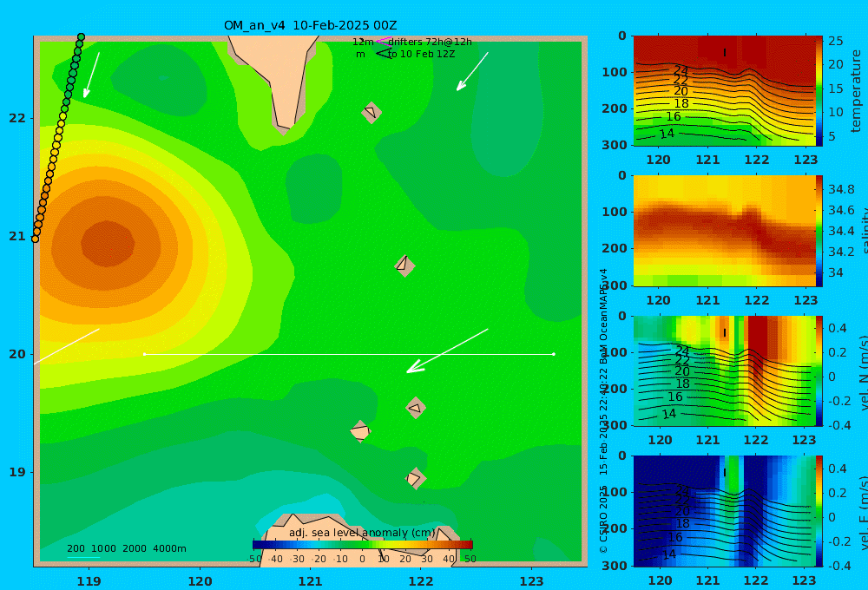Click contour label "18" in the vel. N panel
The height and width of the screenshot is (590, 868).
[x=682, y=383]
